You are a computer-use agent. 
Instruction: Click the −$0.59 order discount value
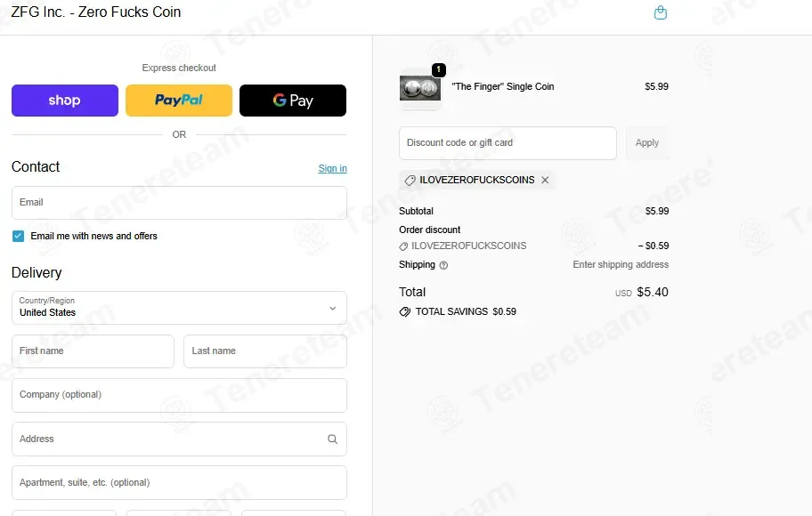pos(654,246)
